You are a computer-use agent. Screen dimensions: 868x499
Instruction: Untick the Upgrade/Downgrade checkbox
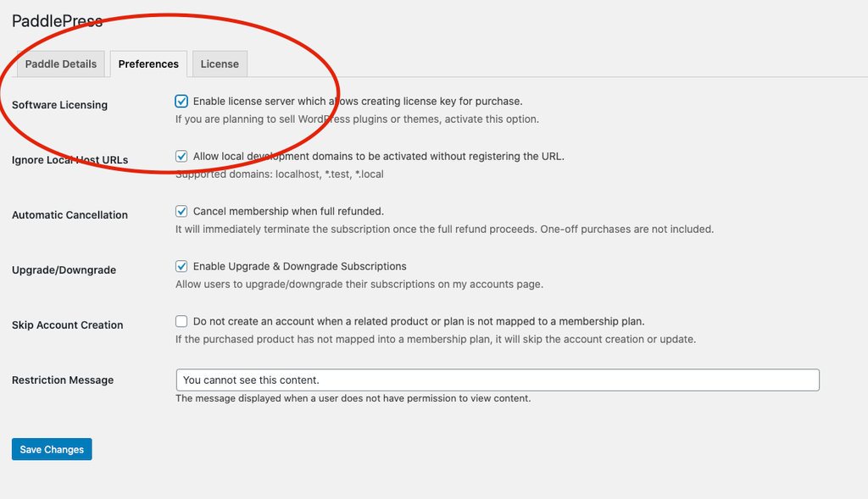pyautogui.click(x=181, y=266)
